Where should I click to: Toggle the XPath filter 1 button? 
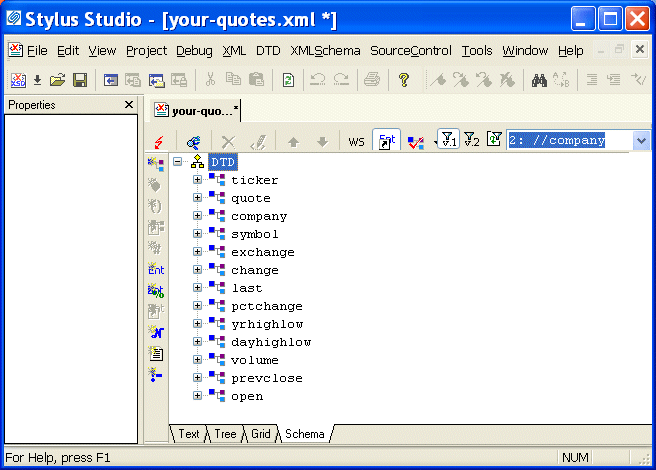click(x=448, y=141)
